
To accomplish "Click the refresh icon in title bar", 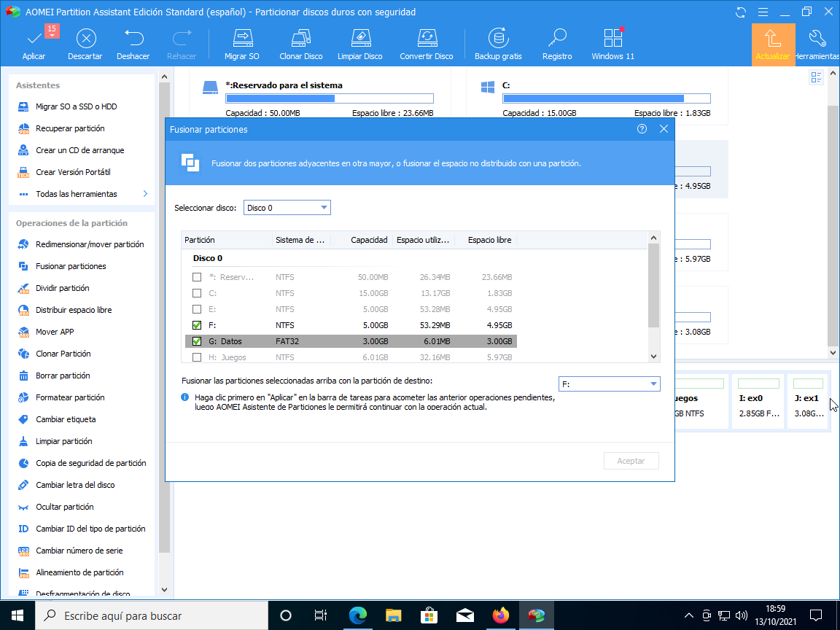I will tap(741, 12).
